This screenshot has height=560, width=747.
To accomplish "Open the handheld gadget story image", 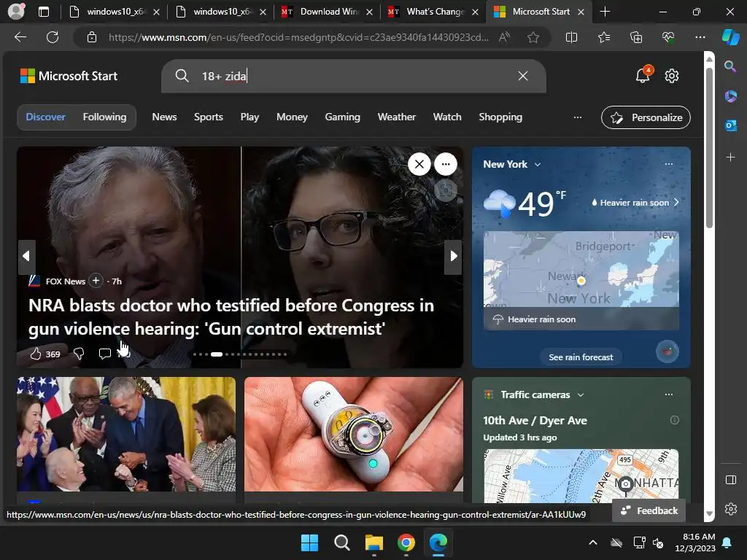I will click(x=354, y=435).
